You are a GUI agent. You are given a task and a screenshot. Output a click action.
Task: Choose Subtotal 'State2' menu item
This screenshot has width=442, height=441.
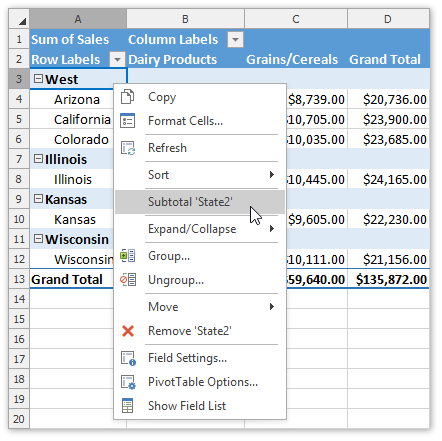199,202
